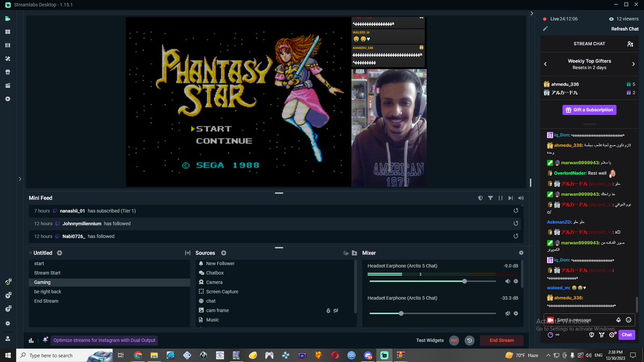Select the Gaming scene
The image size is (644, 362).
109,282
